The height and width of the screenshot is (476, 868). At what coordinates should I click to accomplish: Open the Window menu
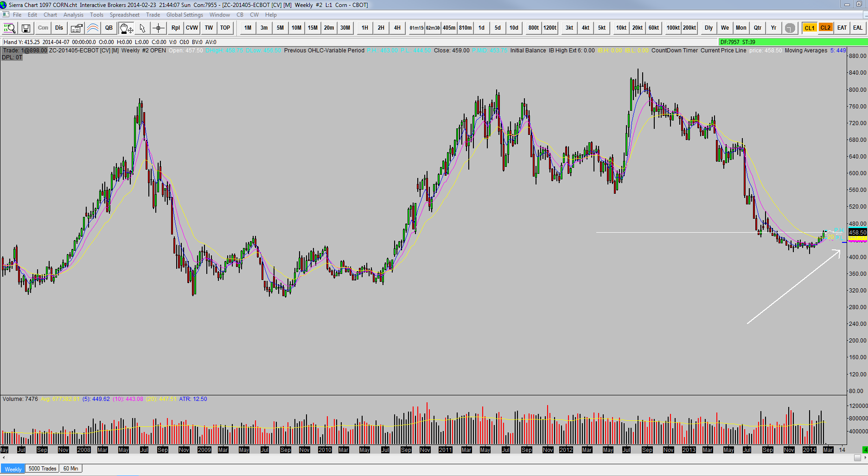click(x=220, y=15)
